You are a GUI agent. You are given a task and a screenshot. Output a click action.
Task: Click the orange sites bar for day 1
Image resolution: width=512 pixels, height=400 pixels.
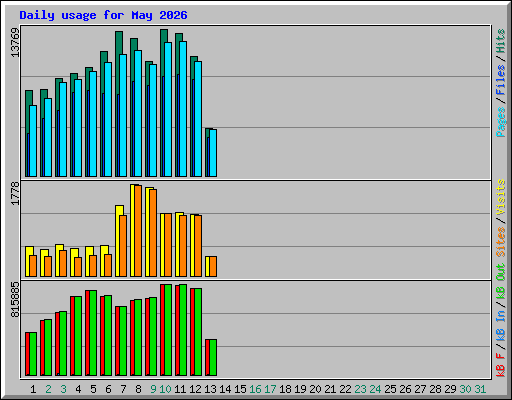[33, 266]
